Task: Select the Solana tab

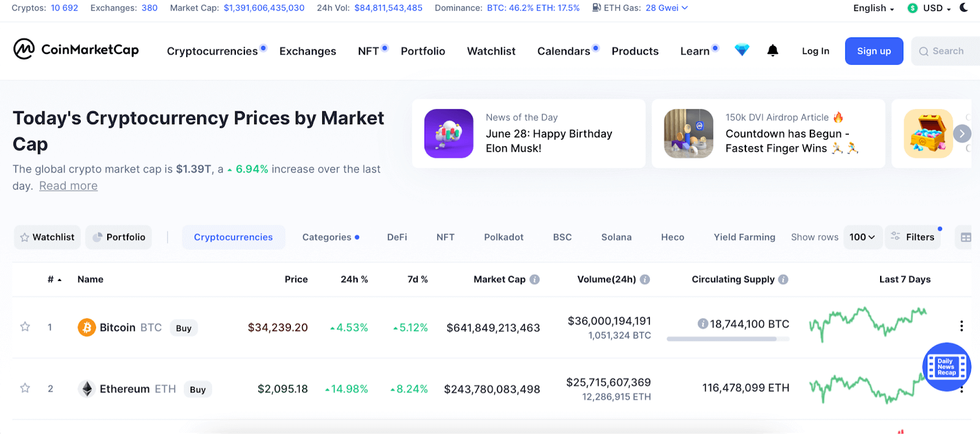Action: (x=616, y=237)
